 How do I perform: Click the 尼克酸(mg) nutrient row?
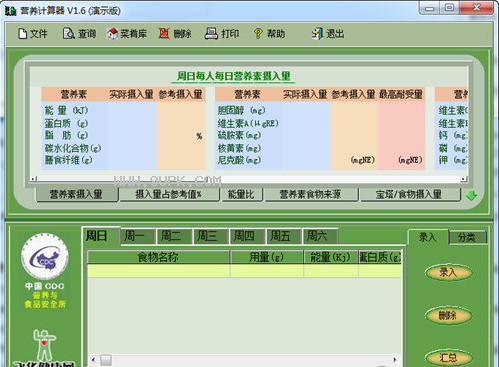239,160
